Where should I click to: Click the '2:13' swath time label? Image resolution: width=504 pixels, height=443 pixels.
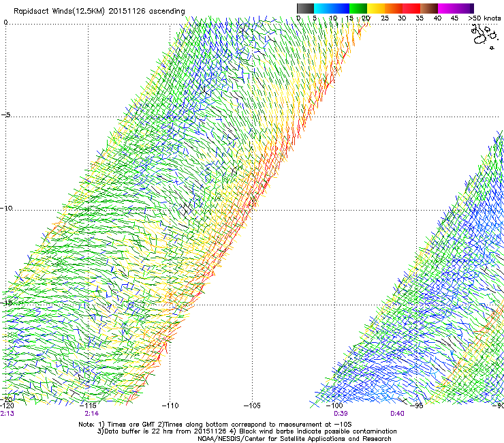tap(7, 414)
